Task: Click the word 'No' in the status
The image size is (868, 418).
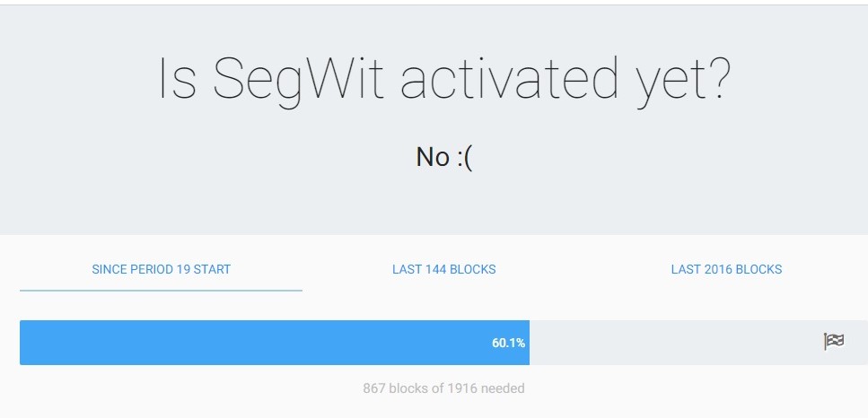Action: [433, 157]
